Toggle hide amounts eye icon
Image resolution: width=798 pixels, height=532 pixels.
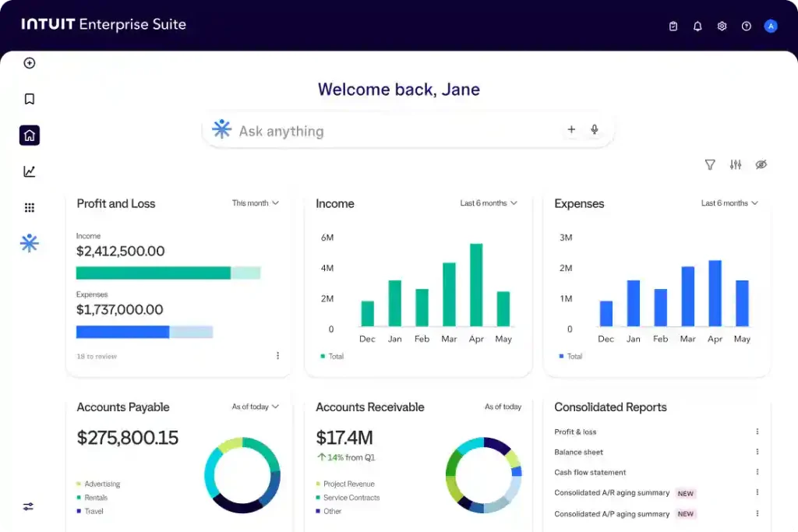(761, 164)
